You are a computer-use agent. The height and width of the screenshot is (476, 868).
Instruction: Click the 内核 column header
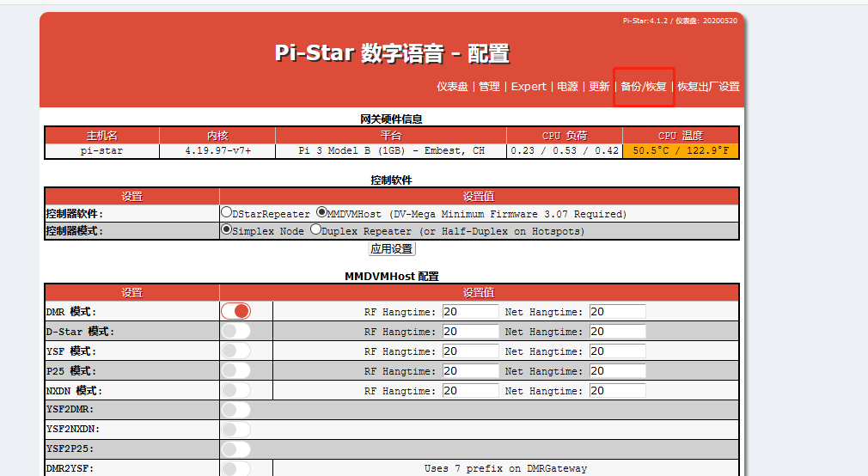coord(217,136)
